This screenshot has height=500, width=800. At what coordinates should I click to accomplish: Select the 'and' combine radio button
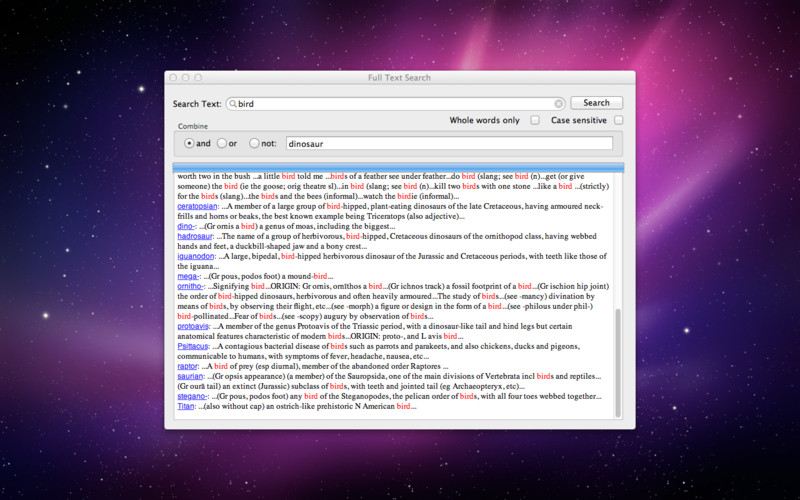[189, 143]
